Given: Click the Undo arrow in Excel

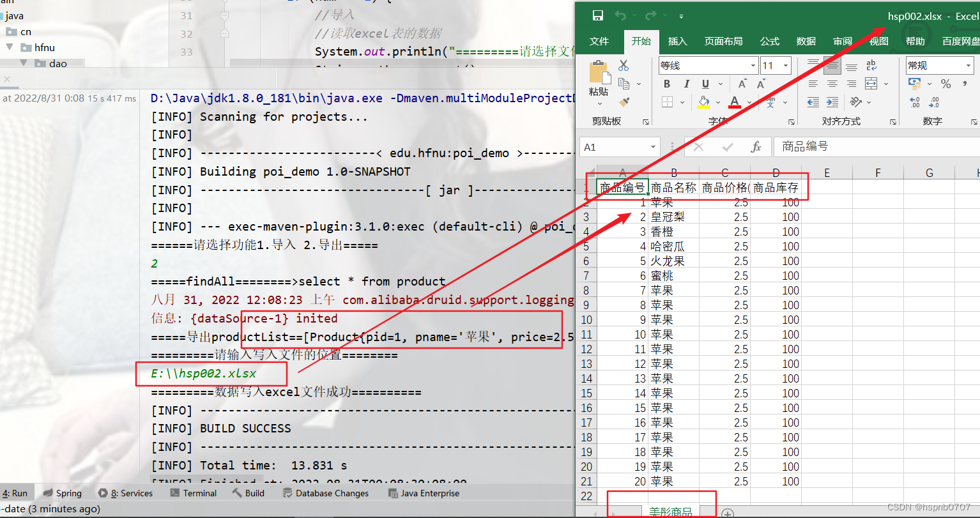Looking at the screenshot, I should click(x=620, y=16).
